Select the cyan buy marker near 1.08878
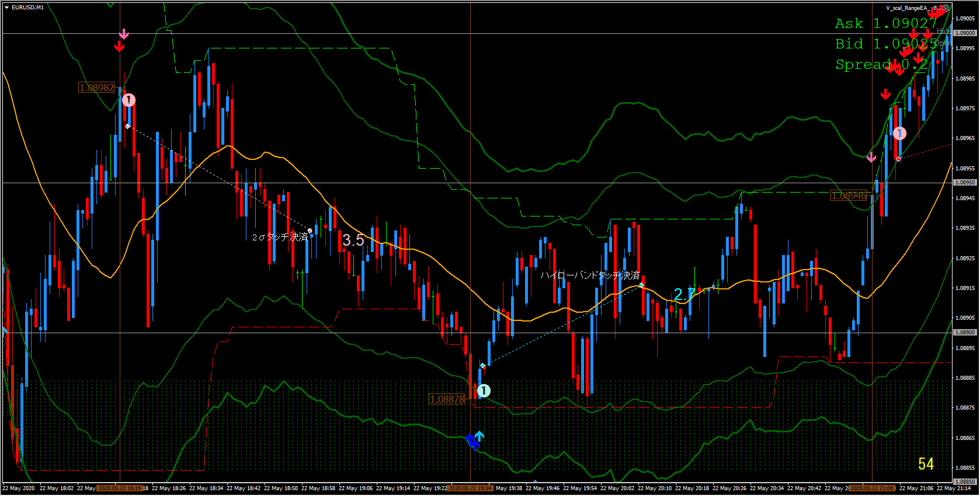The image size is (980, 496). point(484,391)
